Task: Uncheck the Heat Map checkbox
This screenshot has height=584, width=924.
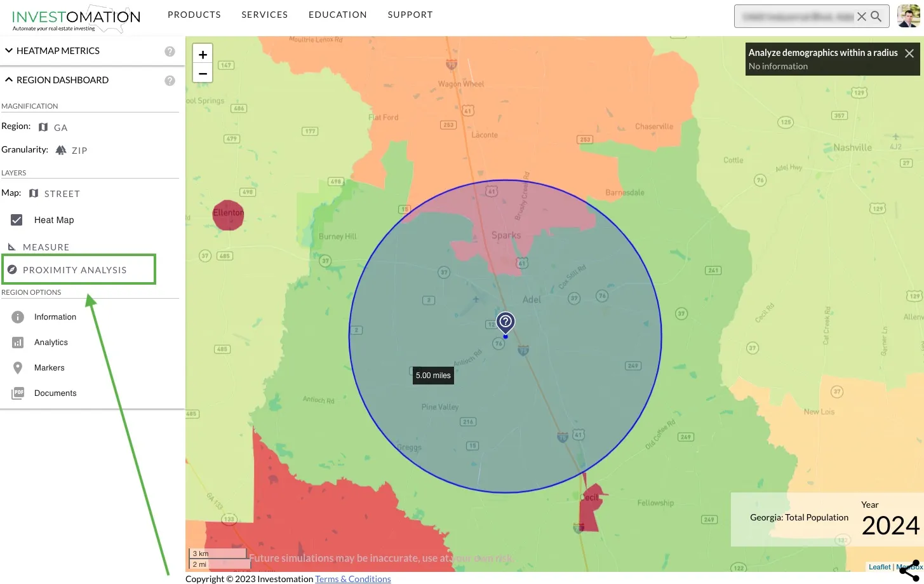Action: 16,220
